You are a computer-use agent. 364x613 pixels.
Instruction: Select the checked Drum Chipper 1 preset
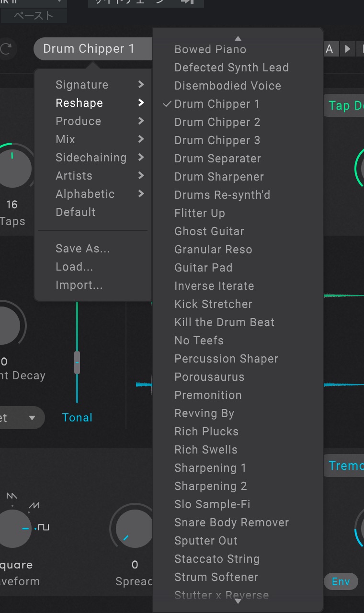click(217, 104)
